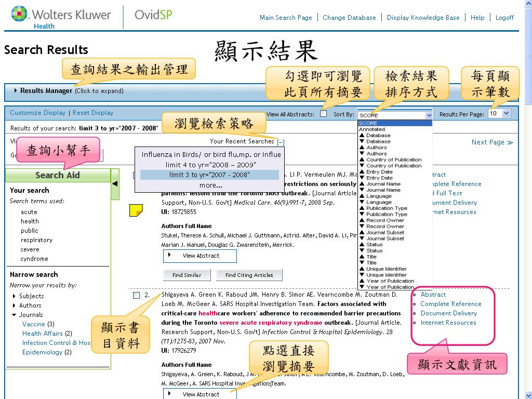
Task: Sort by ascending Journal Name
Action: coord(380,184)
